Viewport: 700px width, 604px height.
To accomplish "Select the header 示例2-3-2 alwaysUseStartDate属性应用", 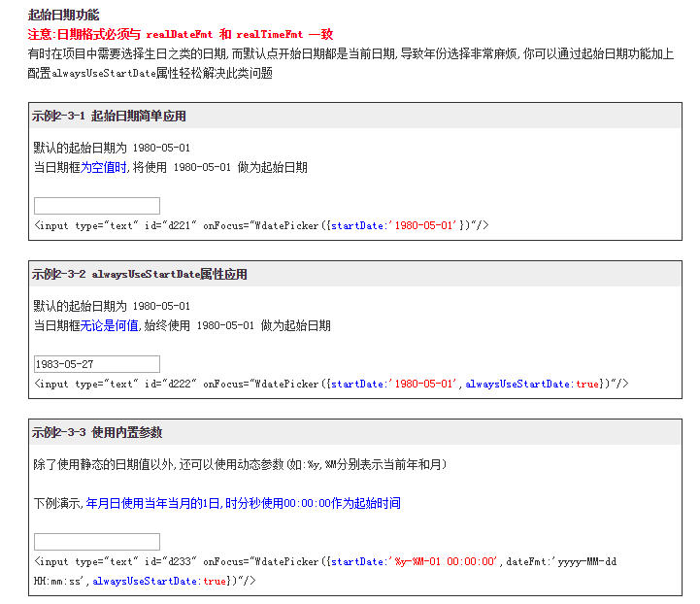I will 139,274.
